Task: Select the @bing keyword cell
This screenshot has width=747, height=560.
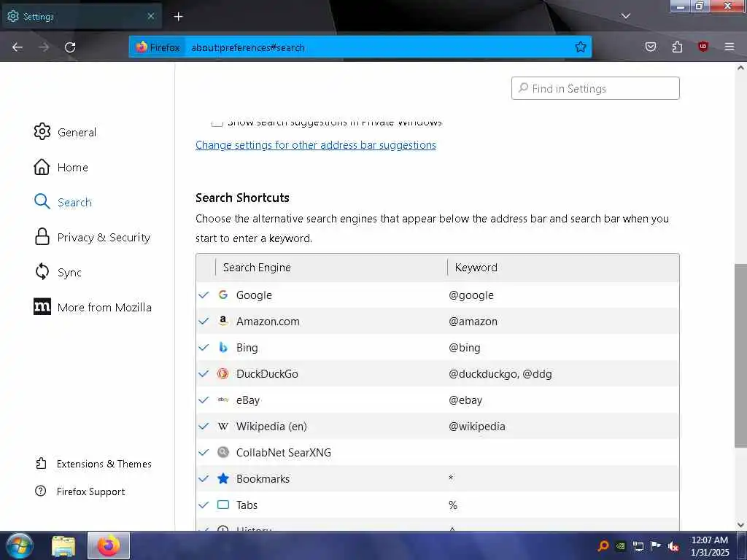Action: coord(465,348)
